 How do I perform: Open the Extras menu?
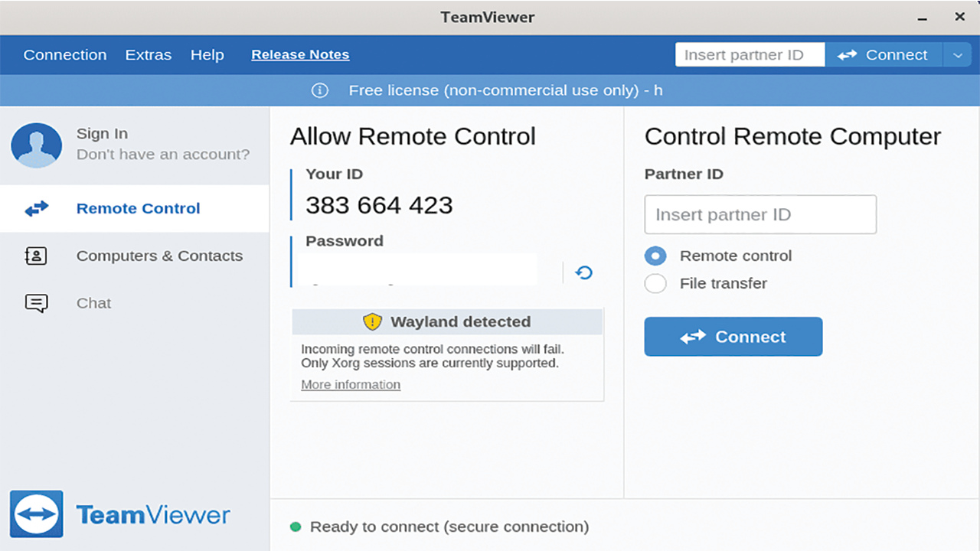(148, 54)
